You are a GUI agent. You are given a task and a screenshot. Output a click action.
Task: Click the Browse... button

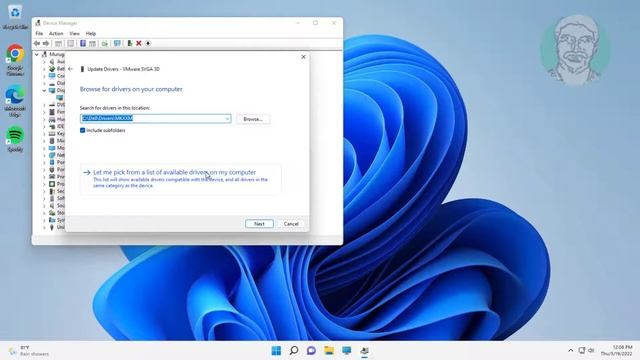pos(253,119)
